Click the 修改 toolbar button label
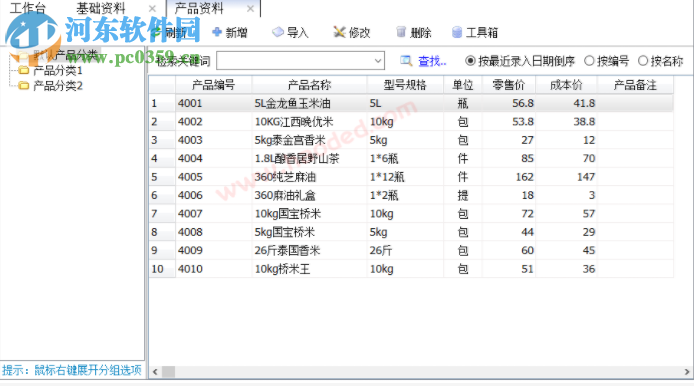Image resolution: width=694 pixels, height=386 pixels. pyautogui.click(x=359, y=32)
